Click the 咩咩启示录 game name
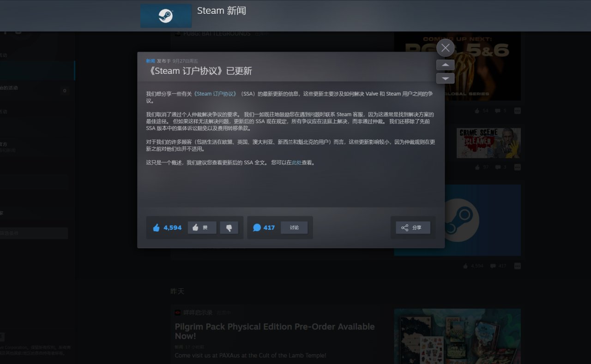This screenshot has width=591, height=364. (x=198, y=313)
